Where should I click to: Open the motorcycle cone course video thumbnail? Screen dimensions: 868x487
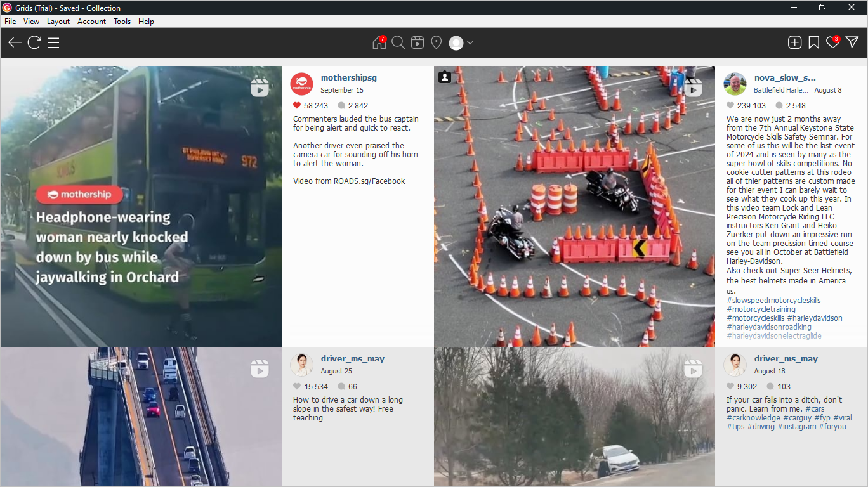click(x=574, y=206)
